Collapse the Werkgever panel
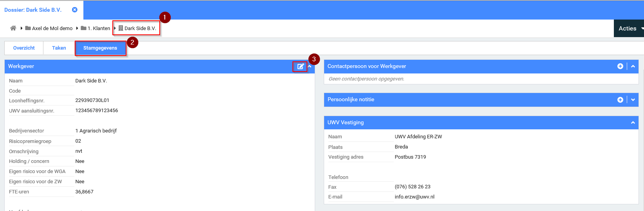Image resolution: width=644 pixels, height=211 pixels. coord(310,66)
